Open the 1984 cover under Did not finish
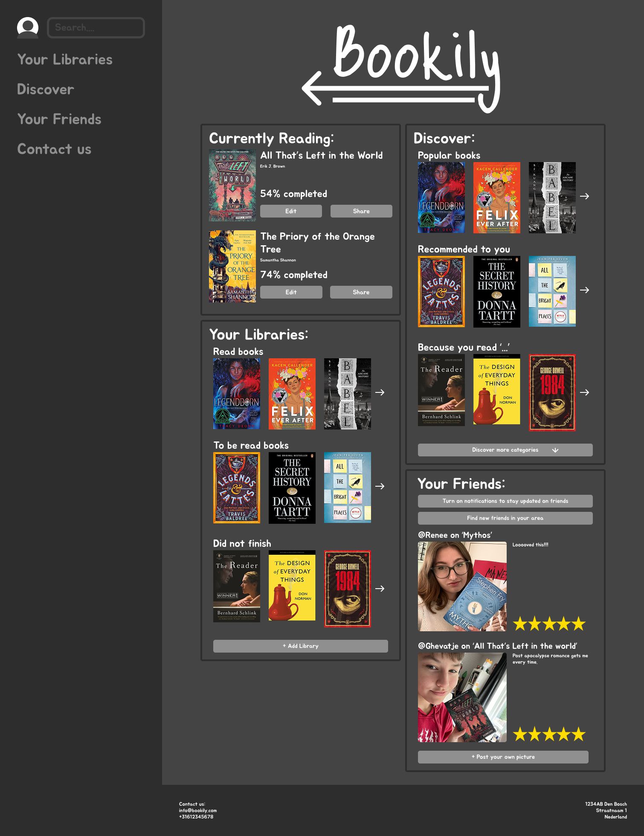Viewport: 644px width, 836px height. 348,589
